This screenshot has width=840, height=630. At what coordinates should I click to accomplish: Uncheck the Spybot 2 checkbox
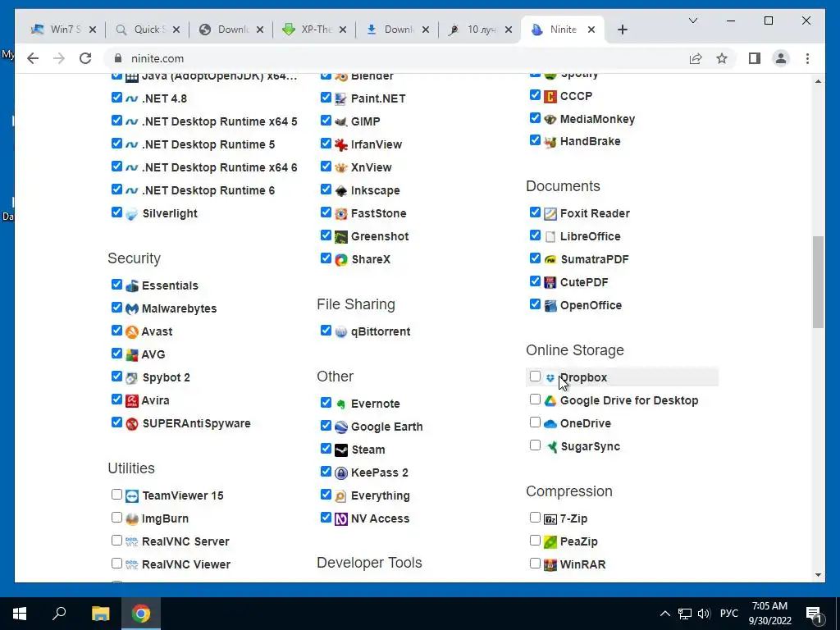coord(116,376)
